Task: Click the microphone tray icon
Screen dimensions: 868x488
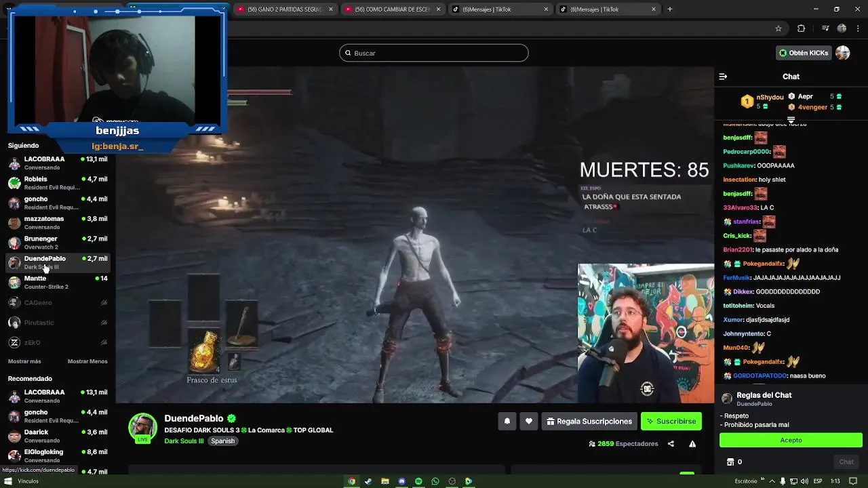Action: click(x=783, y=481)
